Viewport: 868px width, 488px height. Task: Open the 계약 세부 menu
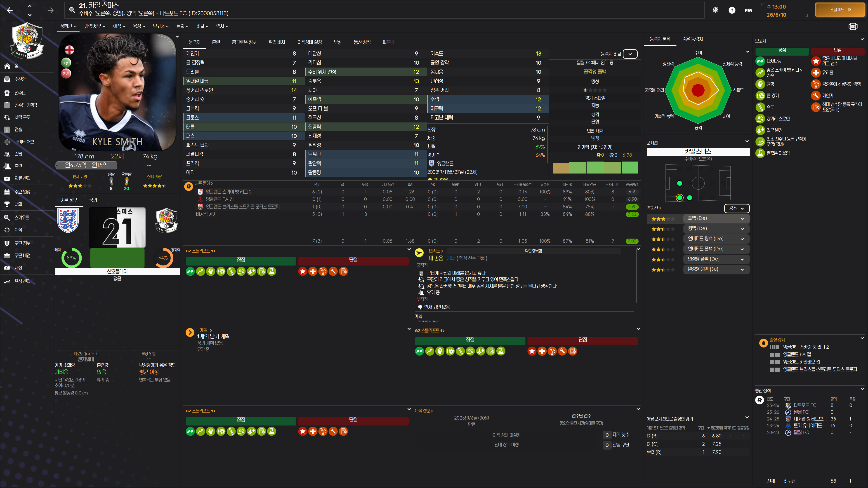(x=94, y=26)
